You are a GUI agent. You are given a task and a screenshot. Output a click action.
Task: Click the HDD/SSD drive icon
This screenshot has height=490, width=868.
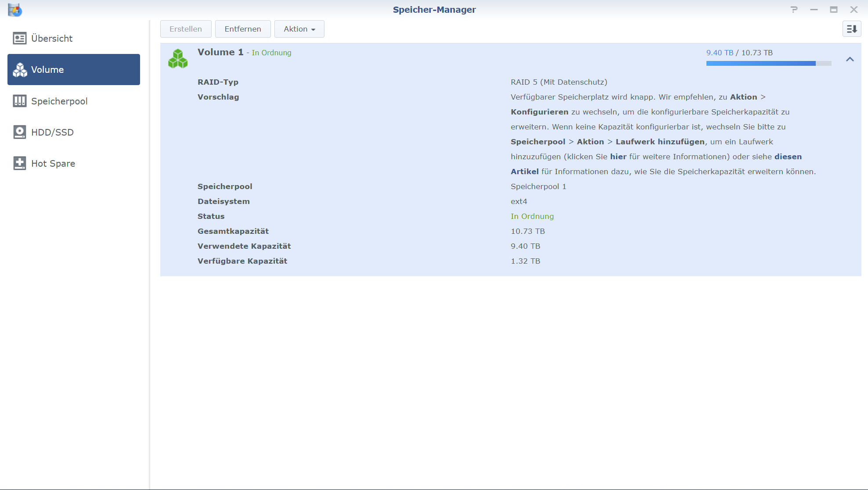point(19,132)
